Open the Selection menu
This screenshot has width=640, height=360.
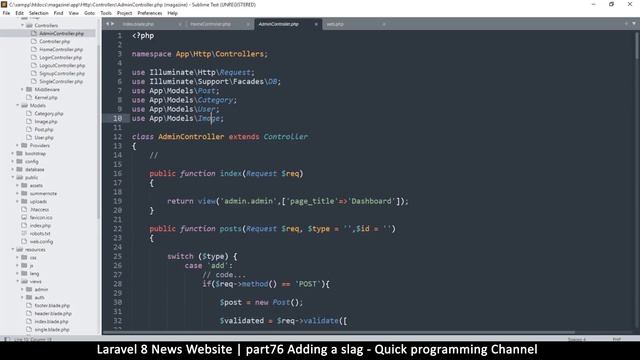pyautogui.click(x=39, y=13)
